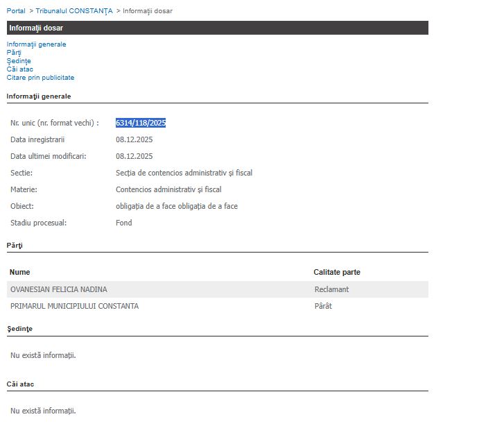504x435 pixels.
Task: Click the Stadiu procesual value Fond
Action: pos(124,223)
